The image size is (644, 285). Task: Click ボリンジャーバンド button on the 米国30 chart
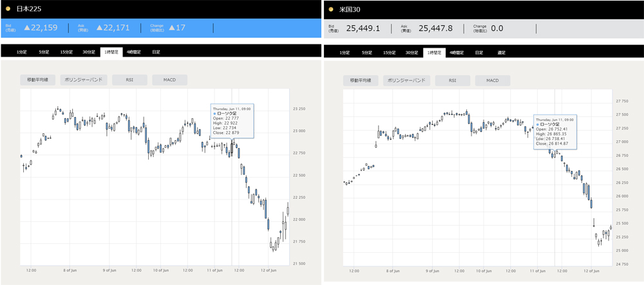point(408,81)
